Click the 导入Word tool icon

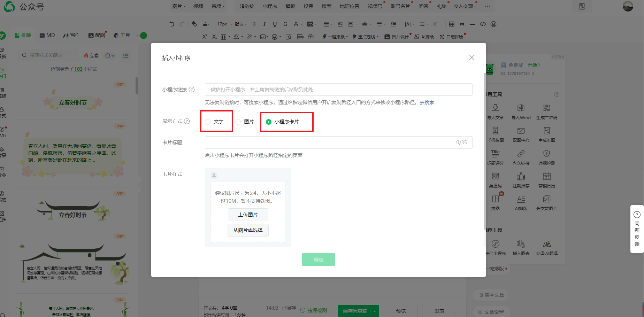point(521,108)
